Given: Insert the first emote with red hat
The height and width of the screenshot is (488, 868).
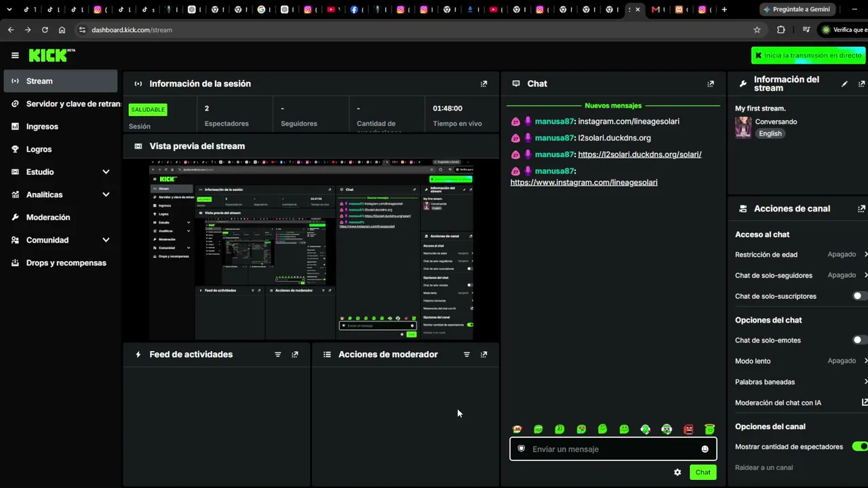Looking at the screenshot, I should click(x=517, y=429).
